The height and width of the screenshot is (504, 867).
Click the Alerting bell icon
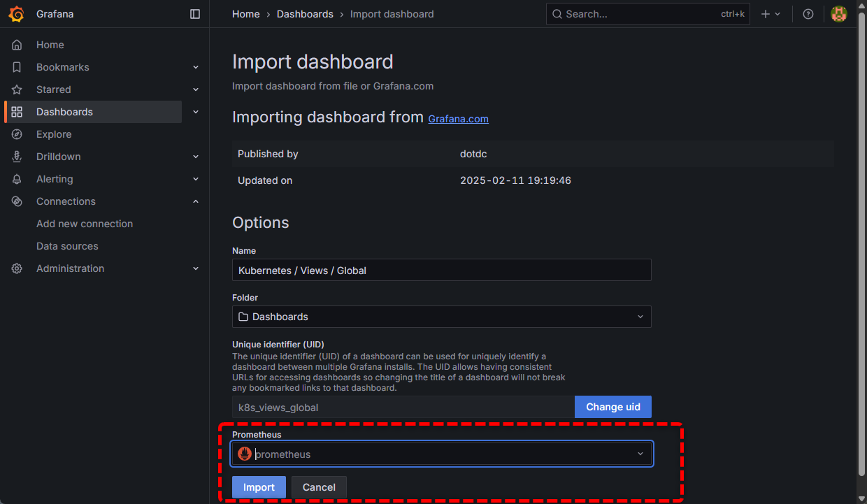[x=17, y=179]
